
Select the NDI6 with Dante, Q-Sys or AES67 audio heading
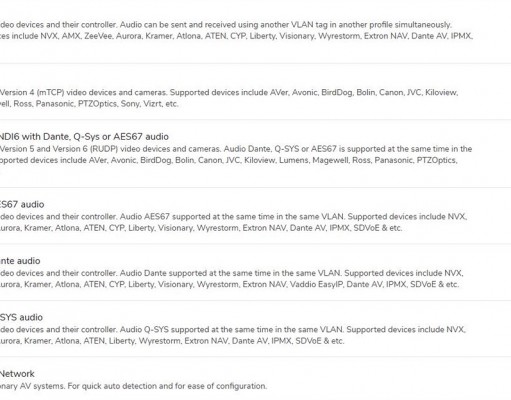84,137
